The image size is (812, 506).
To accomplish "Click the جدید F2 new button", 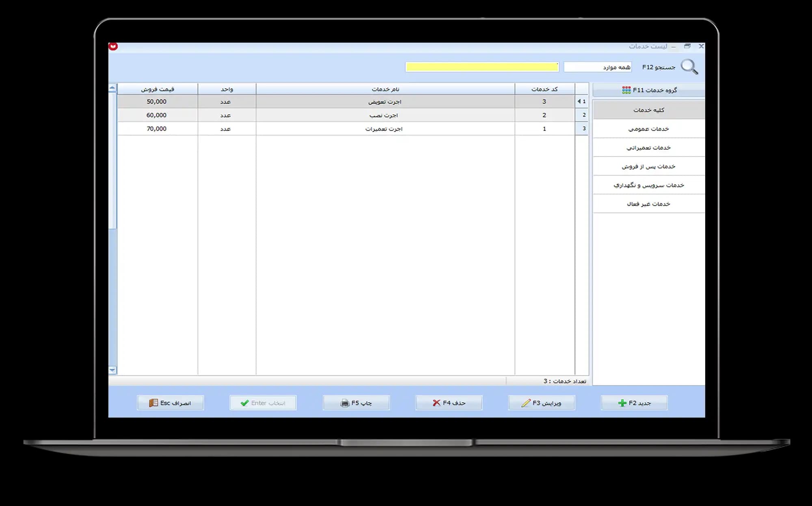I will point(634,403).
